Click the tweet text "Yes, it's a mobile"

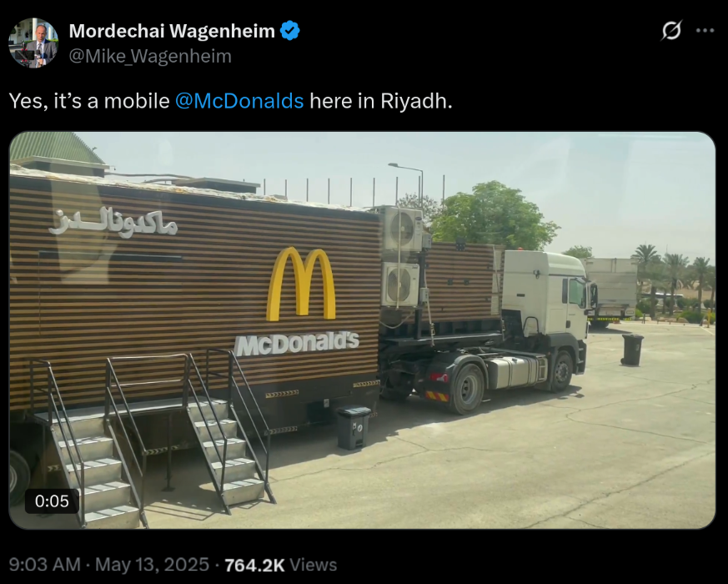(89, 101)
